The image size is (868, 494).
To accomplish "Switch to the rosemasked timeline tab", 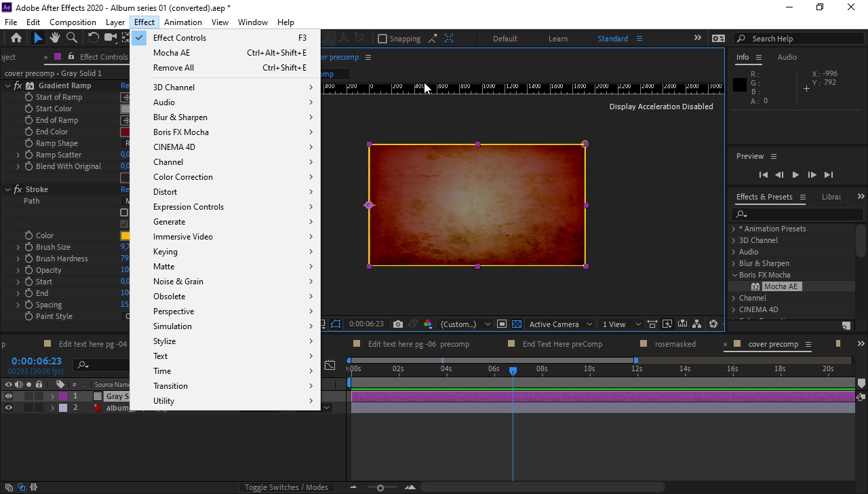I will click(675, 344).
